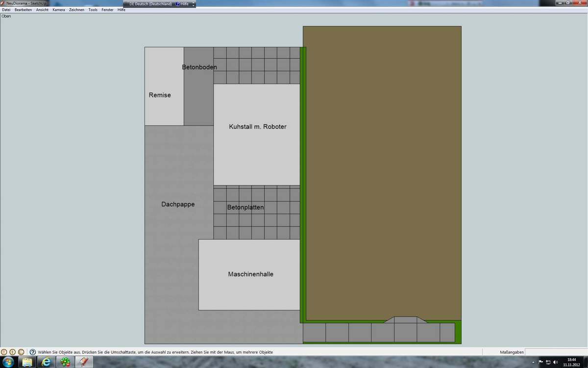Click the Hilfe button in the language bar
The height and width of the screenshot is (368, 588).
point(182,4)
